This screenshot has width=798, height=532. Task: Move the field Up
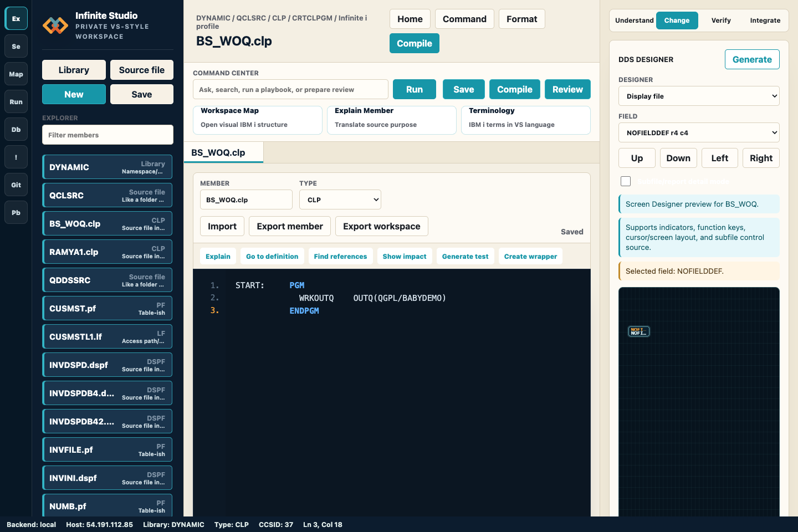pyautogui.click(x=637, y=158)
